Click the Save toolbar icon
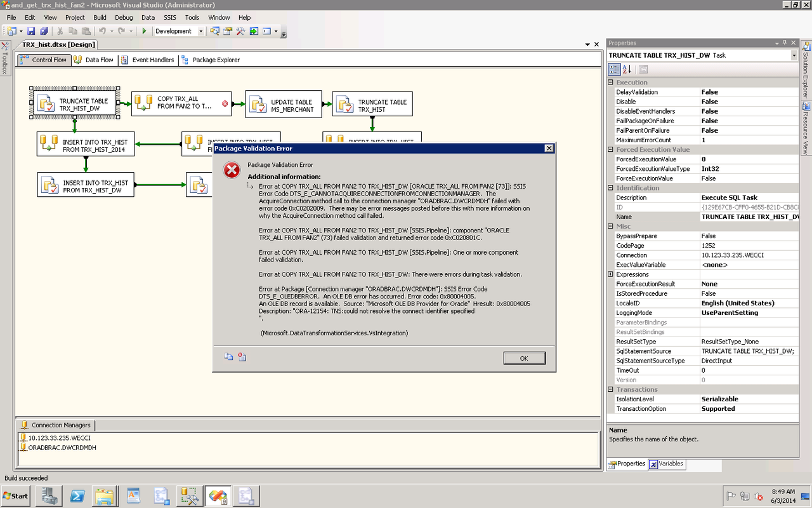 31,31
